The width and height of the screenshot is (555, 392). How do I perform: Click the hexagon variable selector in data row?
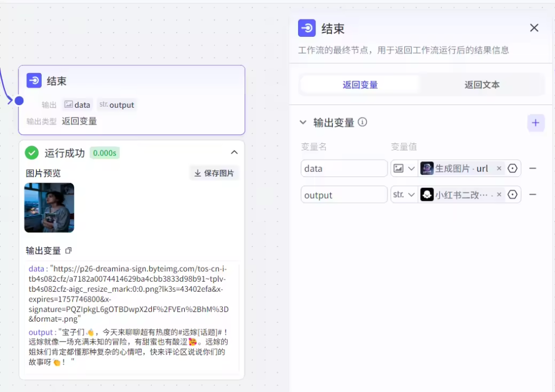513,168
